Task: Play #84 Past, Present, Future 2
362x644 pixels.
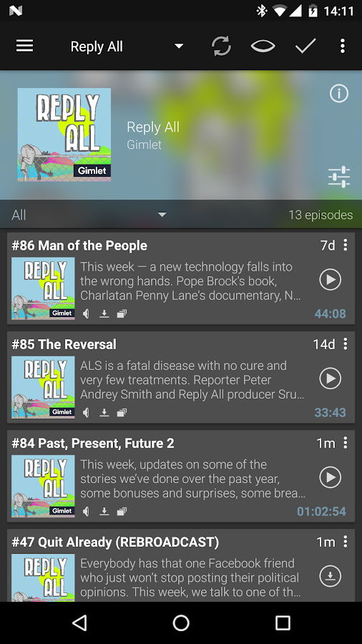Action: pyautogui.click(x=331, y=477)
